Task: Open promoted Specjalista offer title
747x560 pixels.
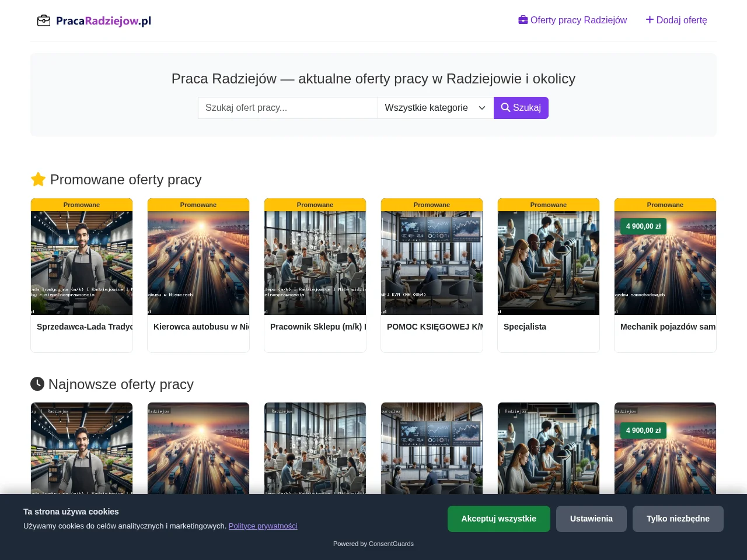Action: [x=525, y=327]
